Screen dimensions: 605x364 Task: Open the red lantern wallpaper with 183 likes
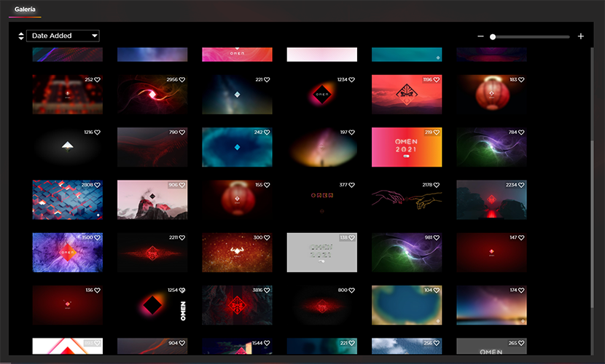coord(491,94)
